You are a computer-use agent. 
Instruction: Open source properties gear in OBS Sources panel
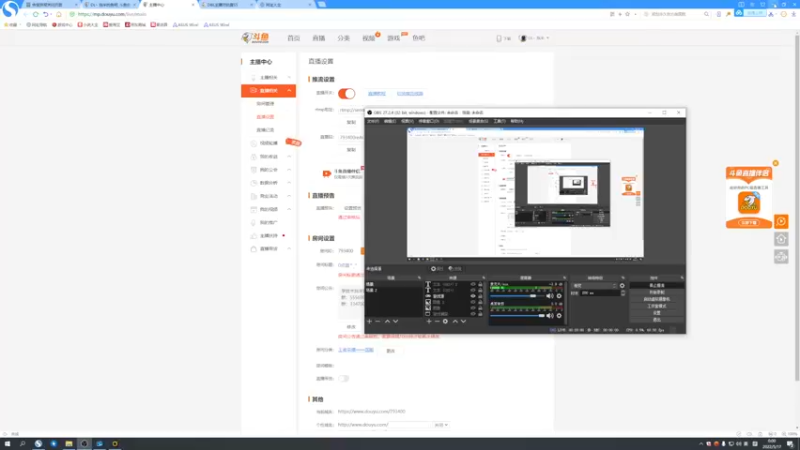tap(445, 321)
